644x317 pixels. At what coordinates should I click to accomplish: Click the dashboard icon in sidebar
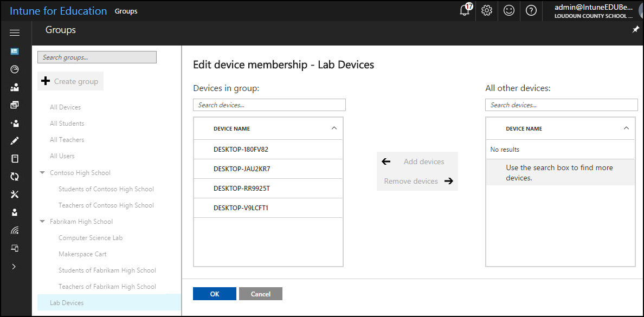(15, 51)
